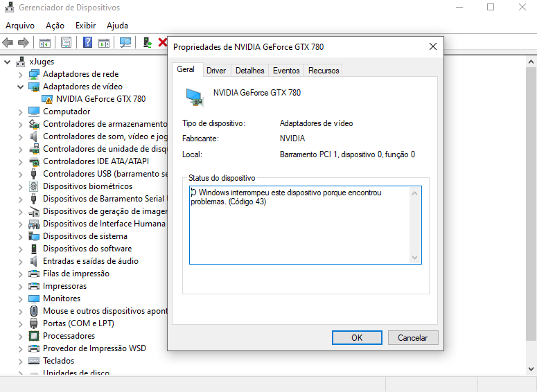Expand the Computador node
The image size is (537, 392).
21,112
